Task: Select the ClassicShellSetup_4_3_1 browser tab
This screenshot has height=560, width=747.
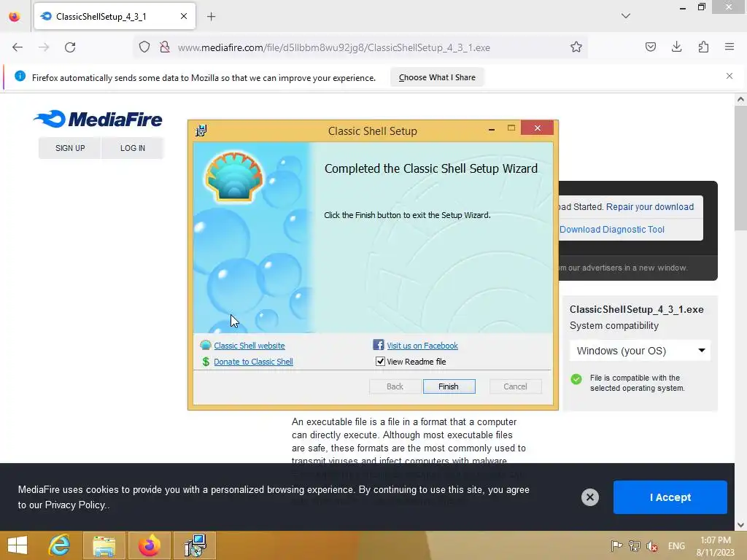Action: [115, 16]
